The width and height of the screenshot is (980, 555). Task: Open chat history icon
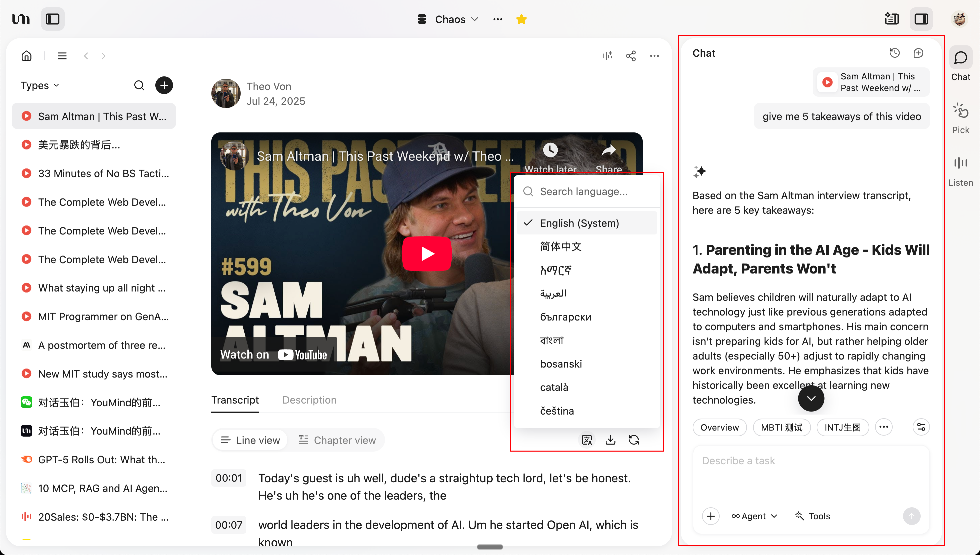pyautogui.click(x=894, y=53)
